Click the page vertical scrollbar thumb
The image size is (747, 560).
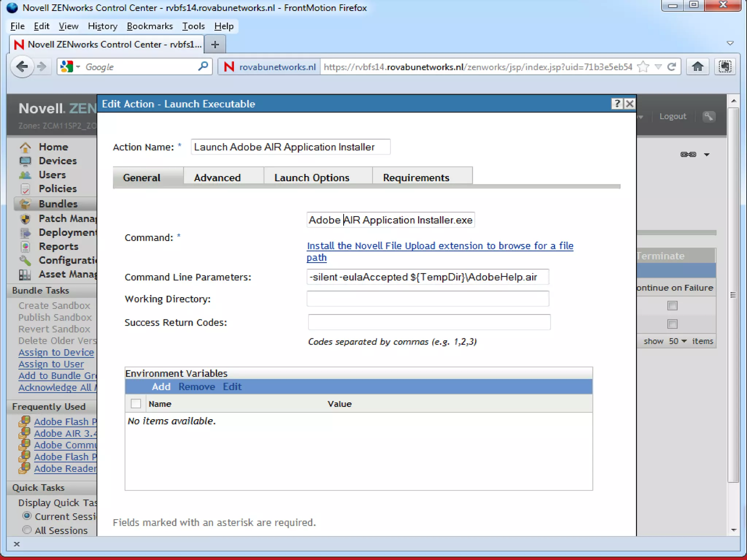pos(733,295)
